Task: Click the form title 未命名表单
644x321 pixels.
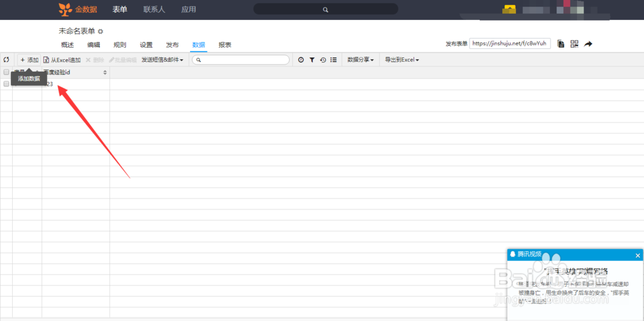Action: [x=77, y=31]
